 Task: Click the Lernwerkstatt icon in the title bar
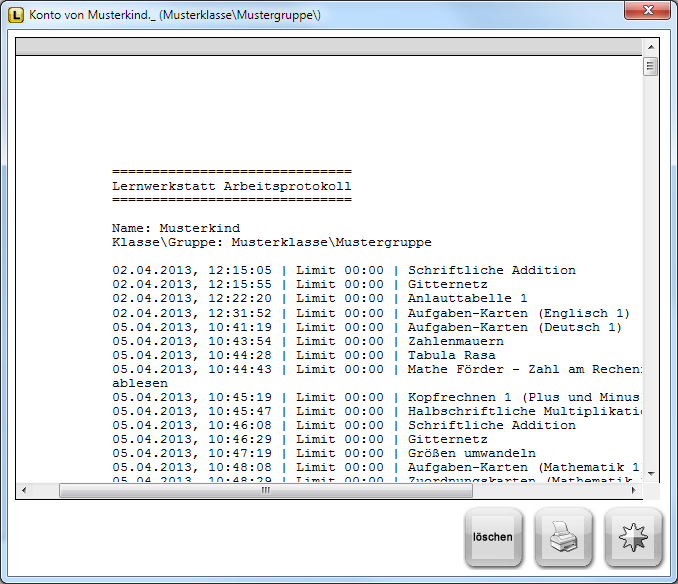[x=16, y=16]
